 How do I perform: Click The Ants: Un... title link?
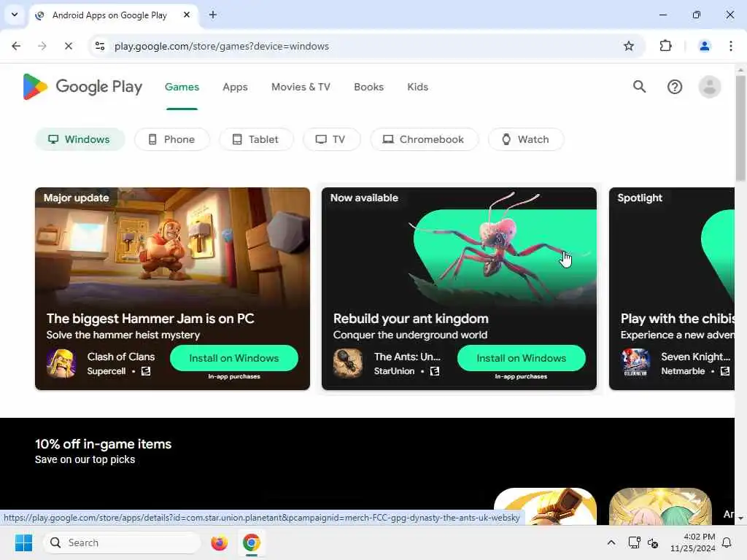407,357
